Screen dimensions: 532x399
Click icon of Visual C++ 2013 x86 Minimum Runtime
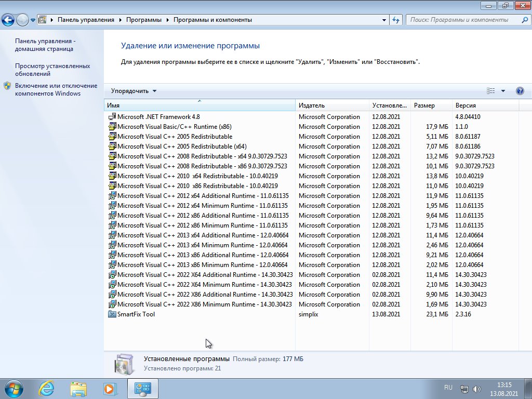[x=112, y=264]
